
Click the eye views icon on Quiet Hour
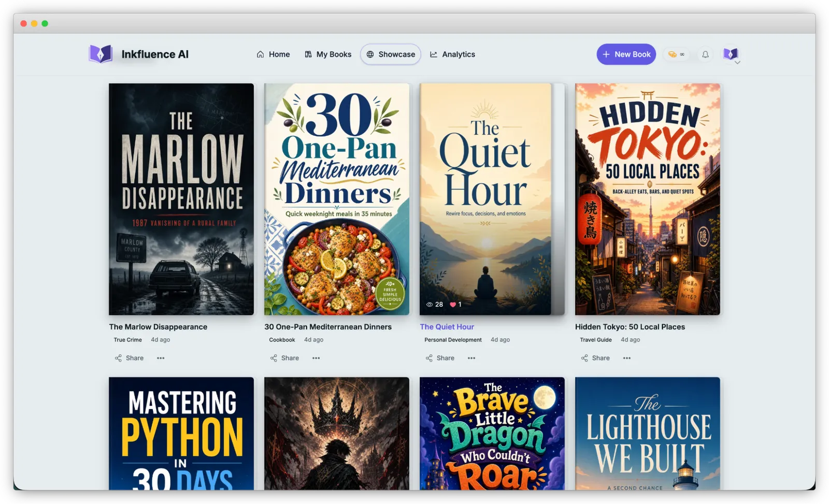[429, 305]
